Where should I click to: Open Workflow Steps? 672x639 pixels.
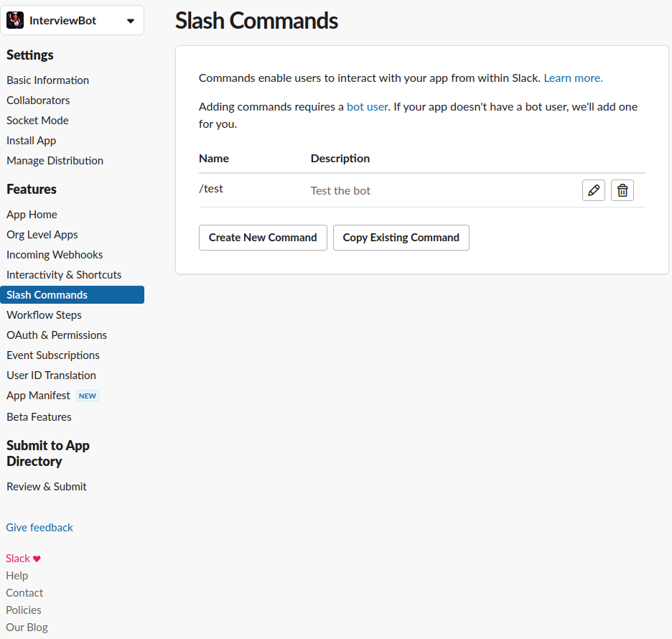coord(44,315)
